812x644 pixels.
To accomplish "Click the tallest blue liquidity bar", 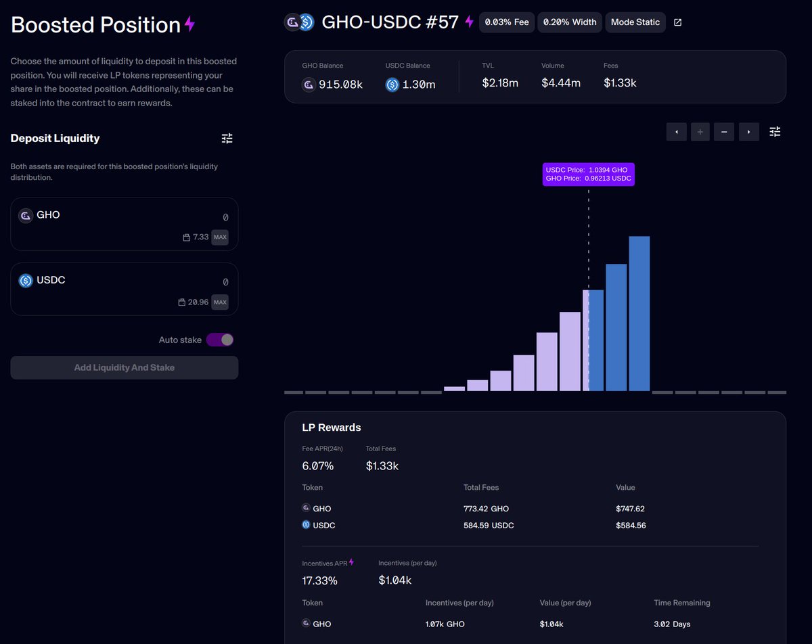I will (x=639, y=311).
